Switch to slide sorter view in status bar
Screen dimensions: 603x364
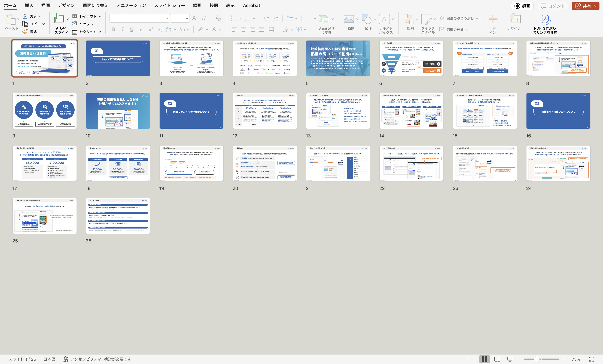[484, 359]
